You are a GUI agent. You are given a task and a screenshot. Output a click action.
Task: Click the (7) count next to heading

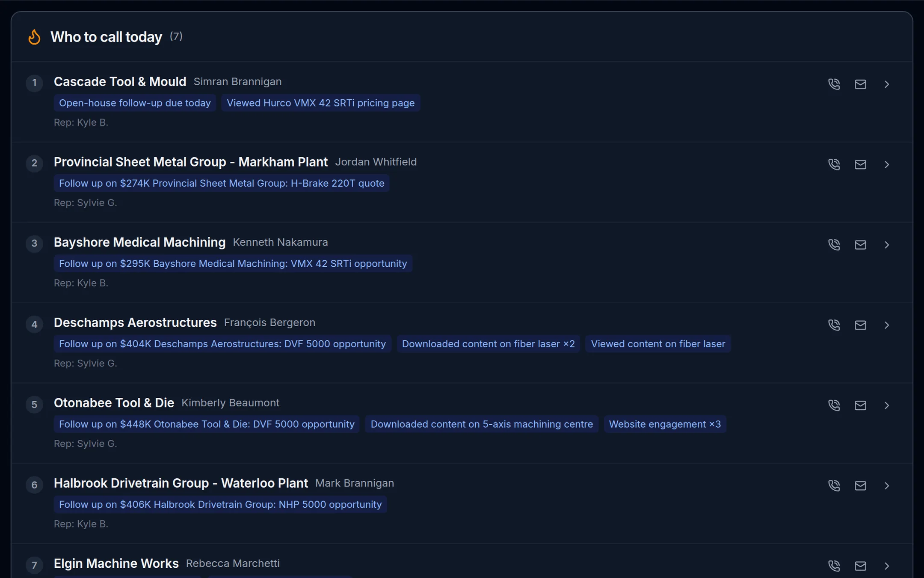176,36
